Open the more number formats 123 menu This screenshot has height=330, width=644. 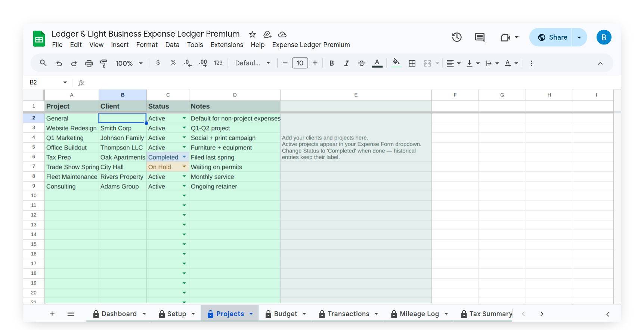click(218, 63)
